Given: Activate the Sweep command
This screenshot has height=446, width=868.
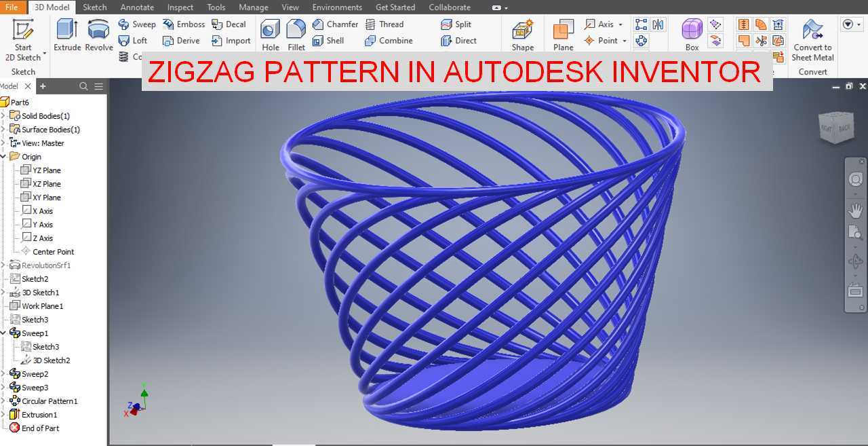Looking at the screenshot, I should [137, 24].
